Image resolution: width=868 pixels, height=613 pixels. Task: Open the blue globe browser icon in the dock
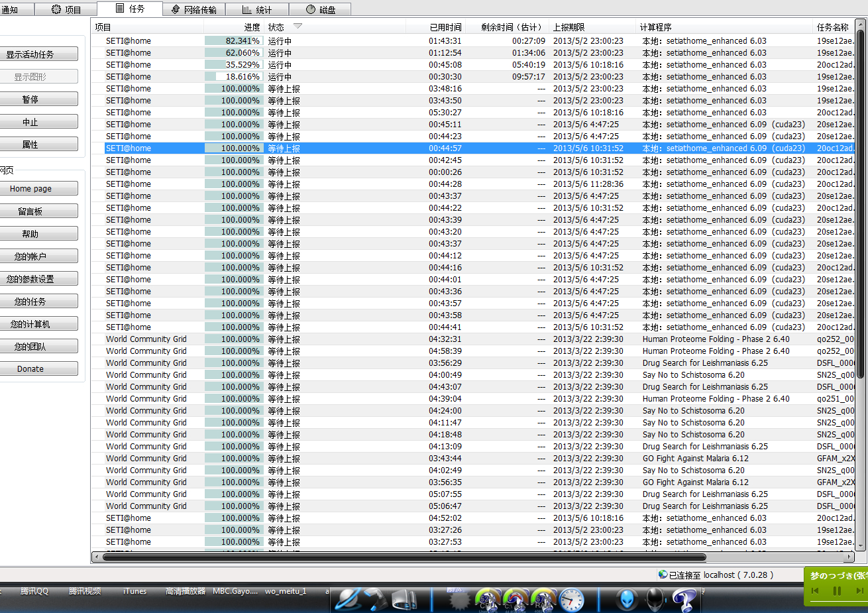(x=348, y=599)
